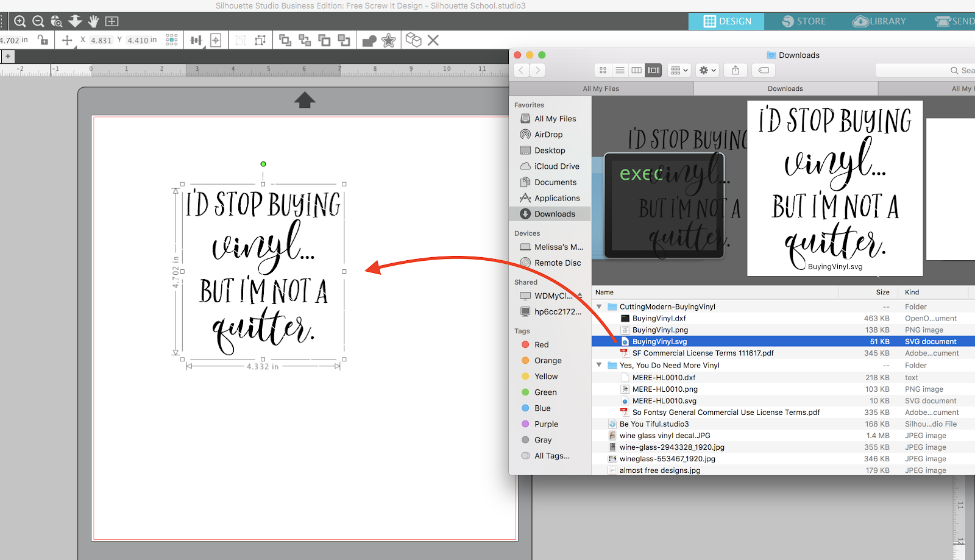975x560 pixels.
Task: Open Finder arrange-by dropdown
Action: [679, 71]
